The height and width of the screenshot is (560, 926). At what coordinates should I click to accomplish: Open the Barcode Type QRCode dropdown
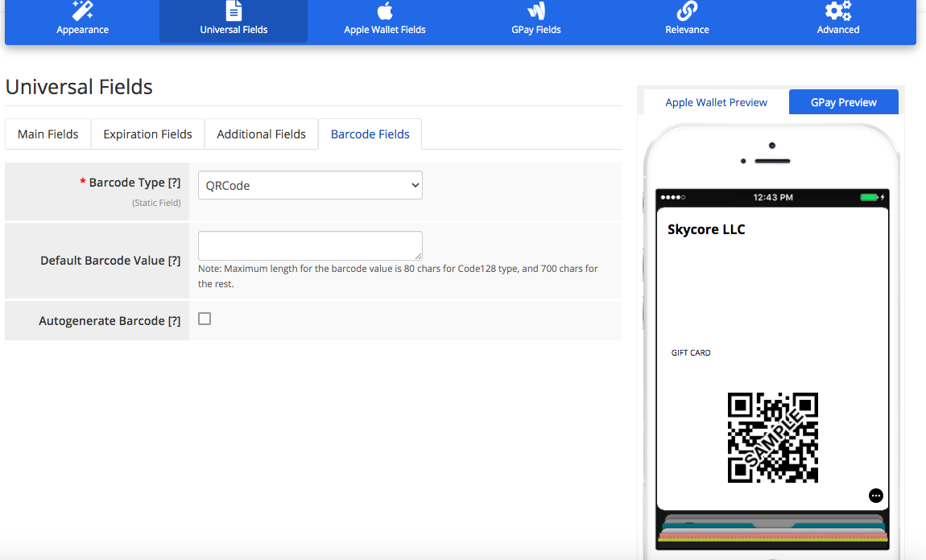[310, 185]
